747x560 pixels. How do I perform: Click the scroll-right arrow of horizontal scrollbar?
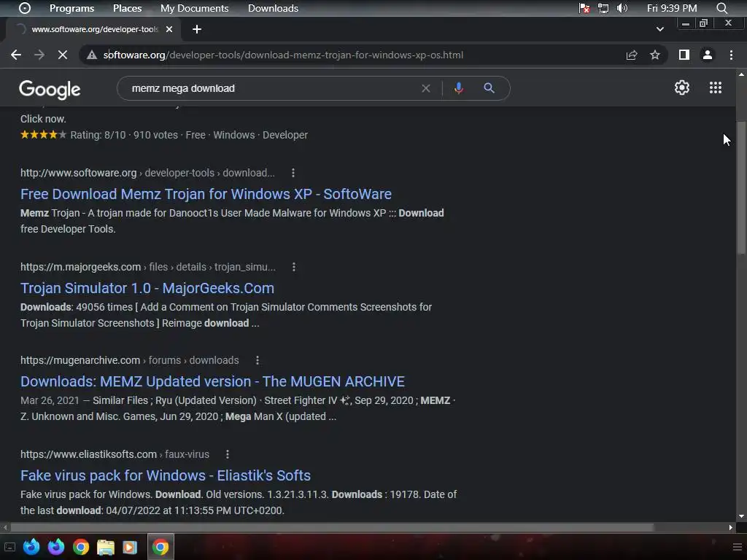click(731, 527)
